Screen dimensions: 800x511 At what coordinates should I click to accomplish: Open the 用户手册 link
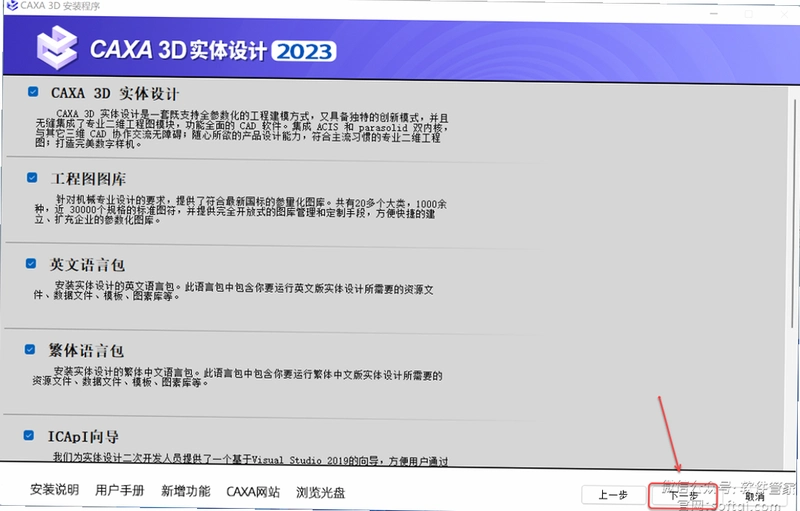tap(120, 491)
